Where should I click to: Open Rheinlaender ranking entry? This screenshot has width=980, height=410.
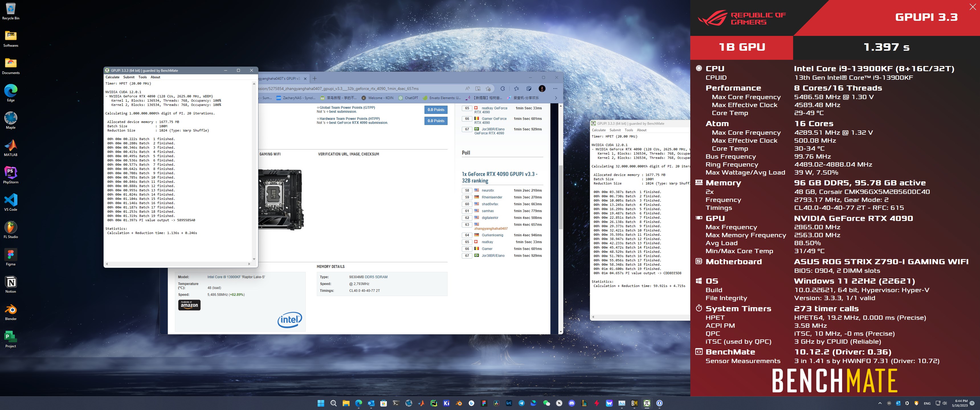click(492, 197)
